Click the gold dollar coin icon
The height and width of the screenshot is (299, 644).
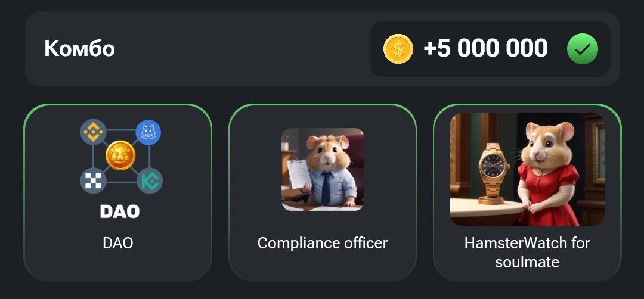(x=398, y=49)
